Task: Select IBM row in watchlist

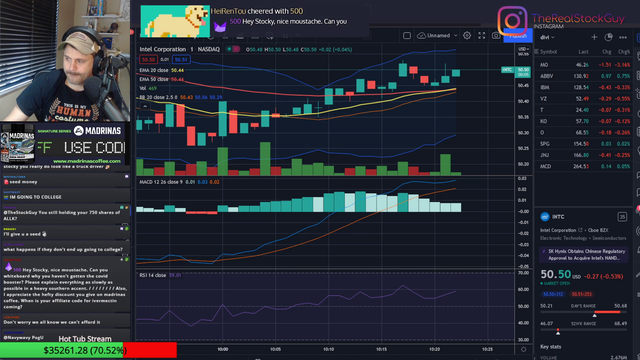Action: (x=585, y=87)
